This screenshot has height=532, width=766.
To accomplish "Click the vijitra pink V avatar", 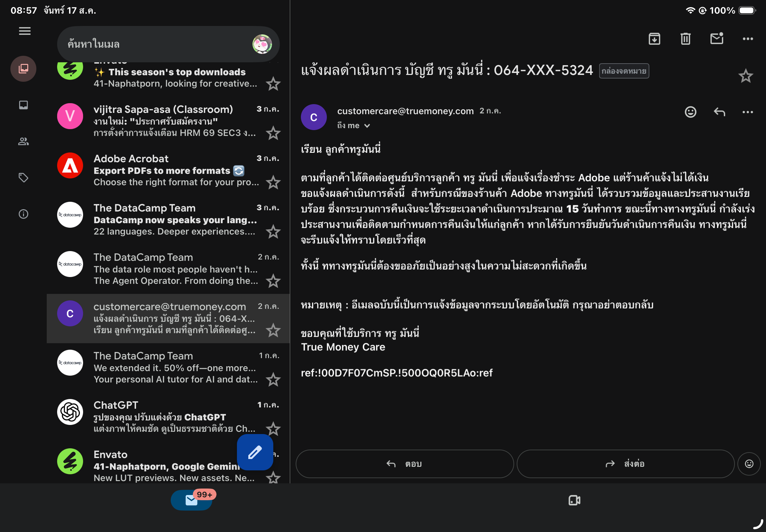I will 70,116.
